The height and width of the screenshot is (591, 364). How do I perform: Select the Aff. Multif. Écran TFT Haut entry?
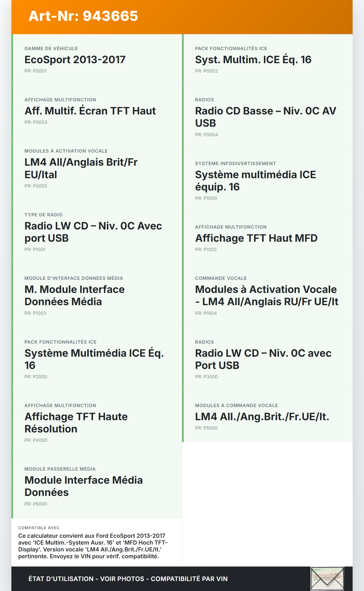click(x=97, y=111)
